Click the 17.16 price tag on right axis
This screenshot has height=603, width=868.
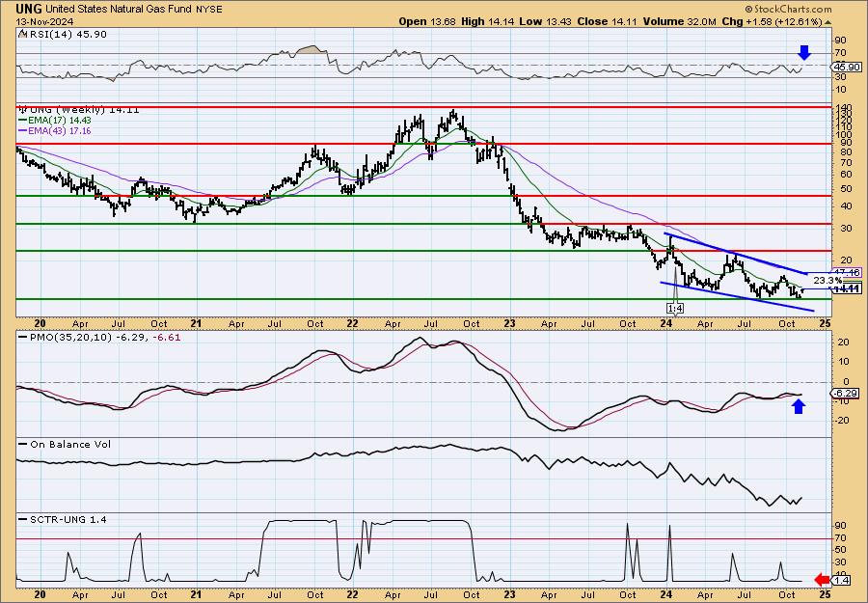tap(848, 273)
